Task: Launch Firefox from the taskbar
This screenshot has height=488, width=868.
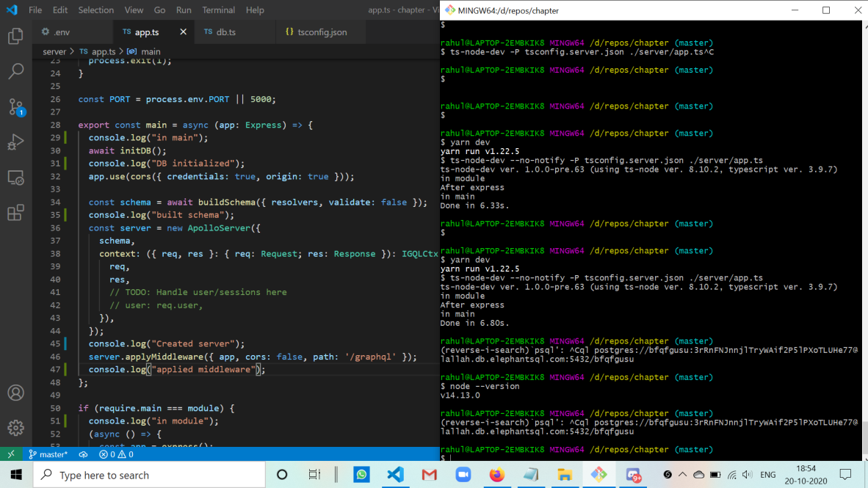Action: 496,475
